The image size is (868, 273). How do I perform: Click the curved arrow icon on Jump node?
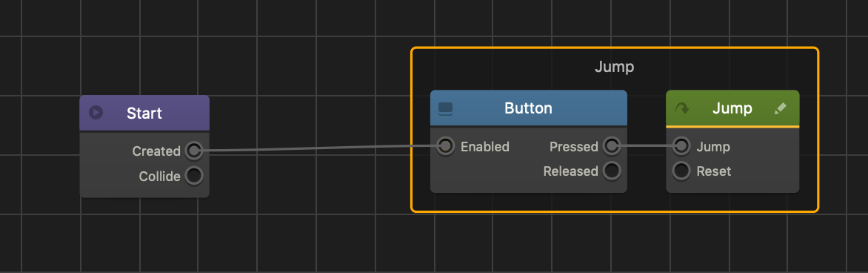682,108
